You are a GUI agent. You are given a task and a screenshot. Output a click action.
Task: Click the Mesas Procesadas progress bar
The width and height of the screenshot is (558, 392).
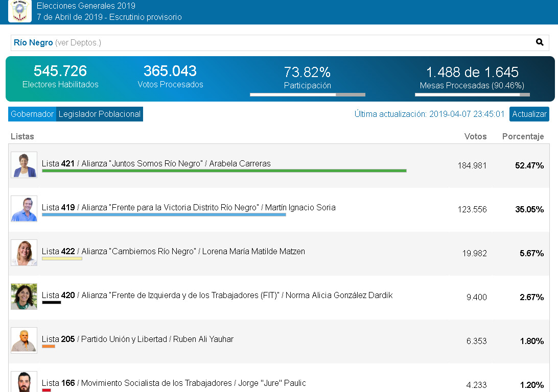tap(472, 94)
